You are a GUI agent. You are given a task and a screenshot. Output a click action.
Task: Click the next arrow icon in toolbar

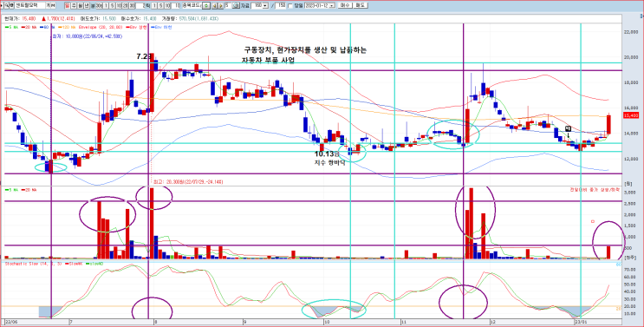tap(220, 6)
